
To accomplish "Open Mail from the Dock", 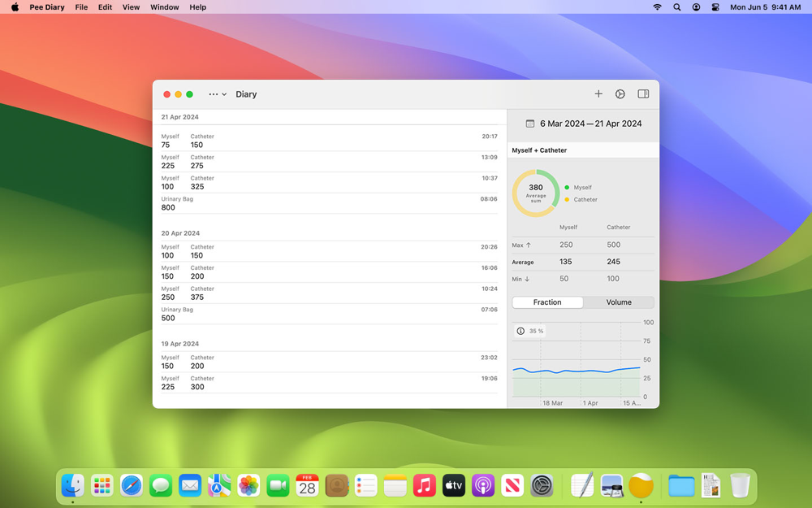I will [x=190, y=486].
